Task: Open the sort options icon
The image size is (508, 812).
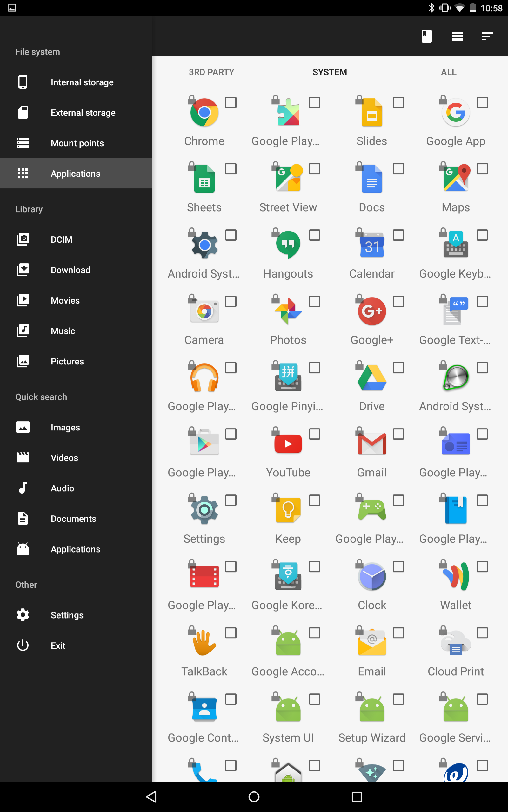Action: [487, 36]
